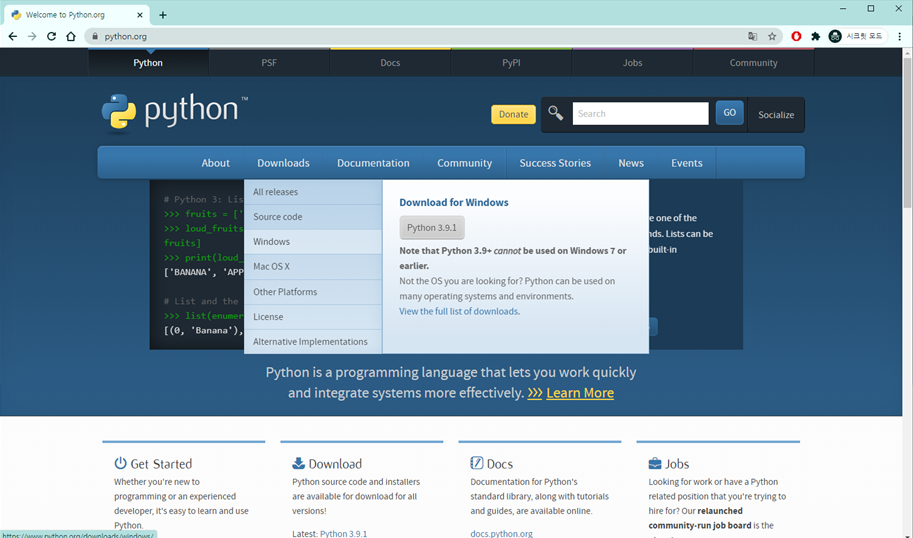Click the browser forward arrow
This screenshot has height=538, width=913.
32,36
